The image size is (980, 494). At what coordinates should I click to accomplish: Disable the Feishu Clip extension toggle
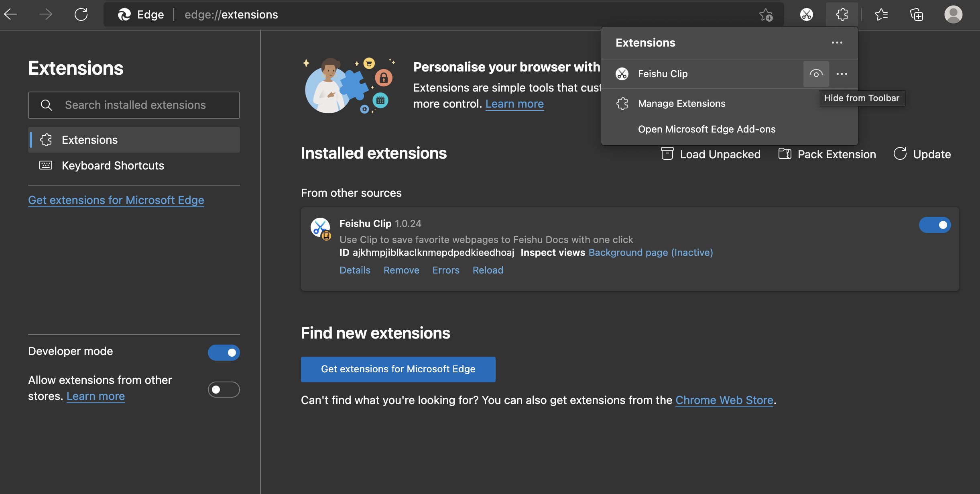point(935,225)
